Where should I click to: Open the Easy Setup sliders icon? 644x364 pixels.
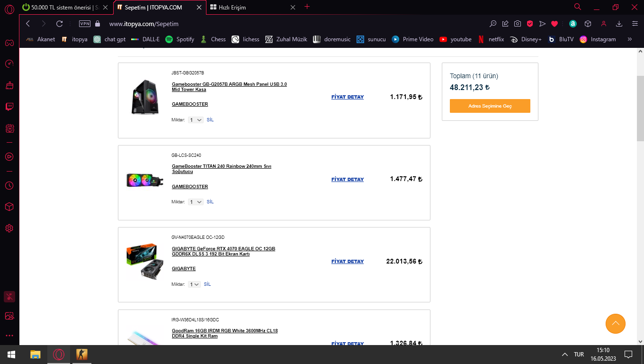click(635, 24)
